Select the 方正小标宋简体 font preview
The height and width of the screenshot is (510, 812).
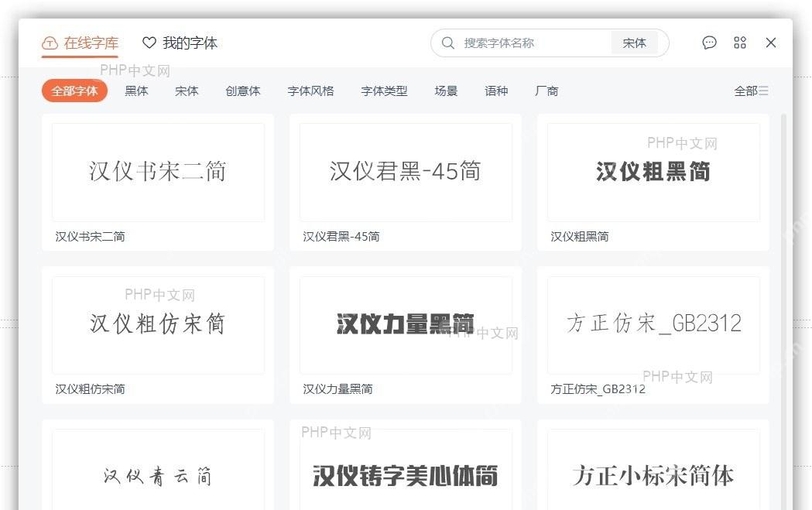653,470
